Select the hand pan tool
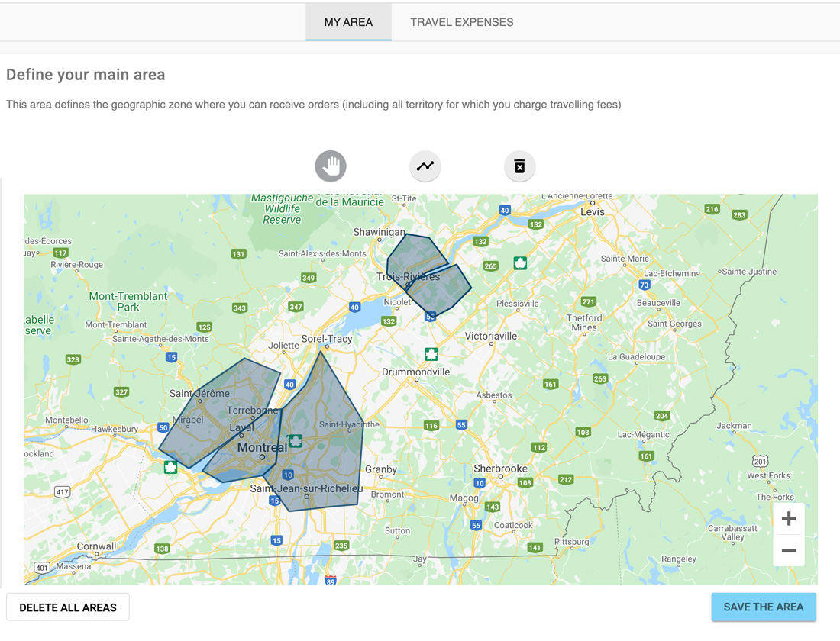840x641 pixels. (331, 166)
